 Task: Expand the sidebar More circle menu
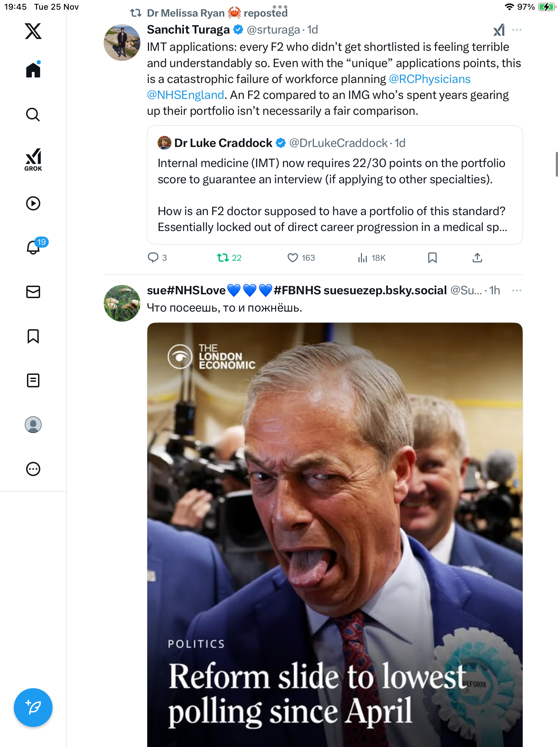pyautogui.click(x=33, y=469)
